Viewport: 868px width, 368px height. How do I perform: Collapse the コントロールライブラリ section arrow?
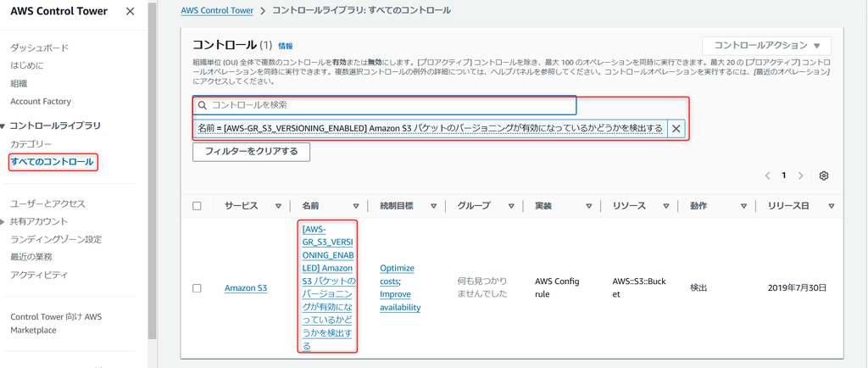[3, 126]
